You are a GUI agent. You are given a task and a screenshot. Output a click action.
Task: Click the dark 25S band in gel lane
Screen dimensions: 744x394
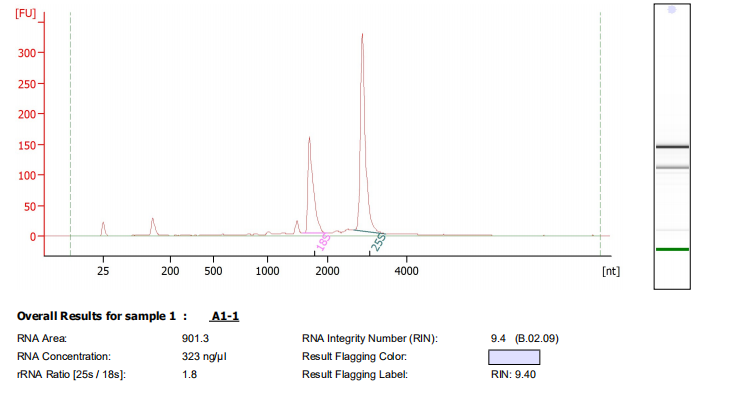pos(672,147)
